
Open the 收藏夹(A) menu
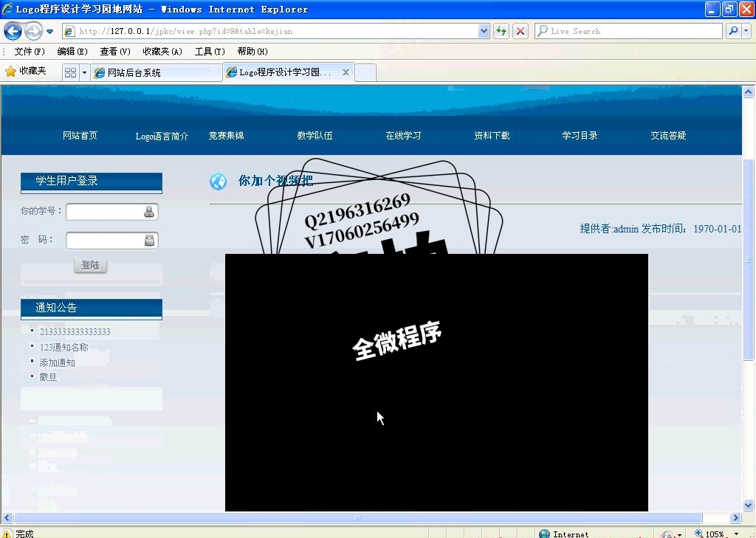tap(162, 51)
